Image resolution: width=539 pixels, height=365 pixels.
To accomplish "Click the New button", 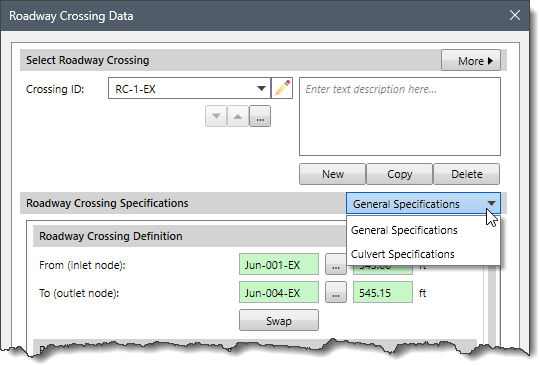I will coord(332,174).
